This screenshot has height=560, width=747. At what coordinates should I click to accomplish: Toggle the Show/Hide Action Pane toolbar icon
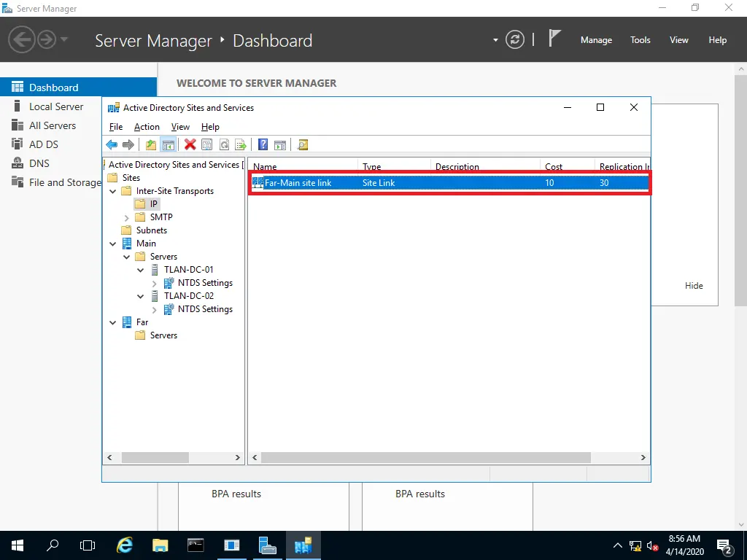pos(280,145)
